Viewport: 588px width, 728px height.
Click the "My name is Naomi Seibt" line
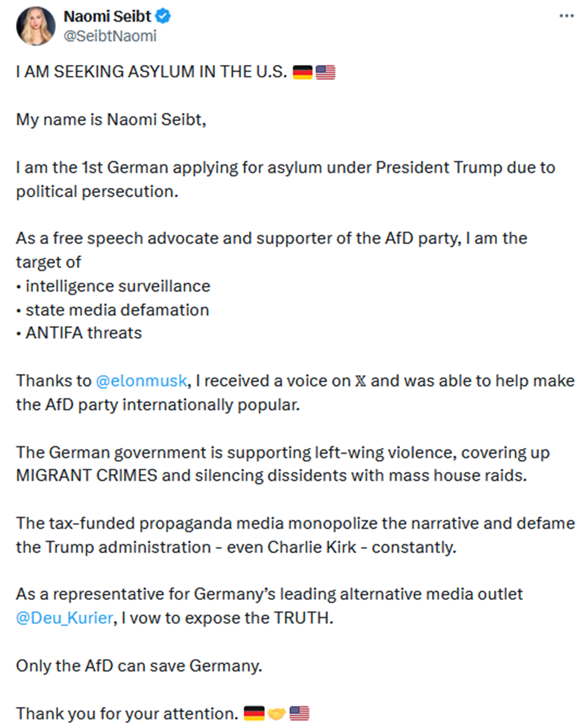pyautogui.click(x=111, y=120)
